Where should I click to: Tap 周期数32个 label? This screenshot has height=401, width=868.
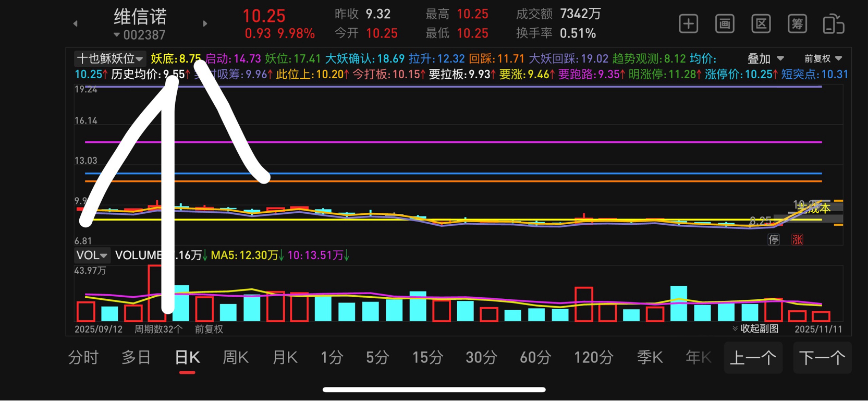(x=158, y=329)
